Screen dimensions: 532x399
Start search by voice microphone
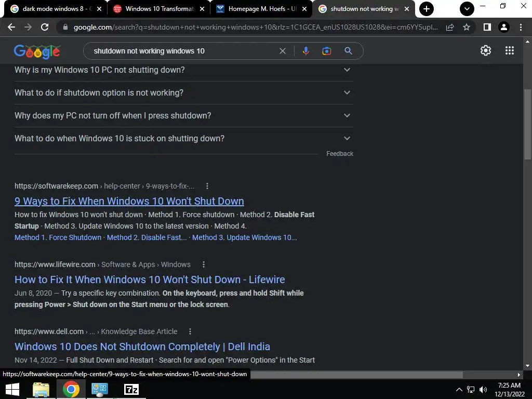click(305, 51)
